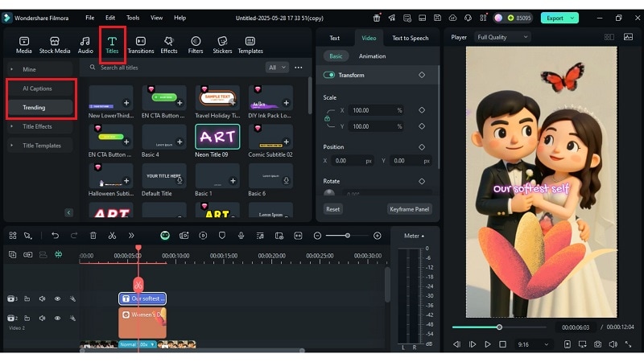Select the Trending category
Screen dimensions: 644x362
40,108
